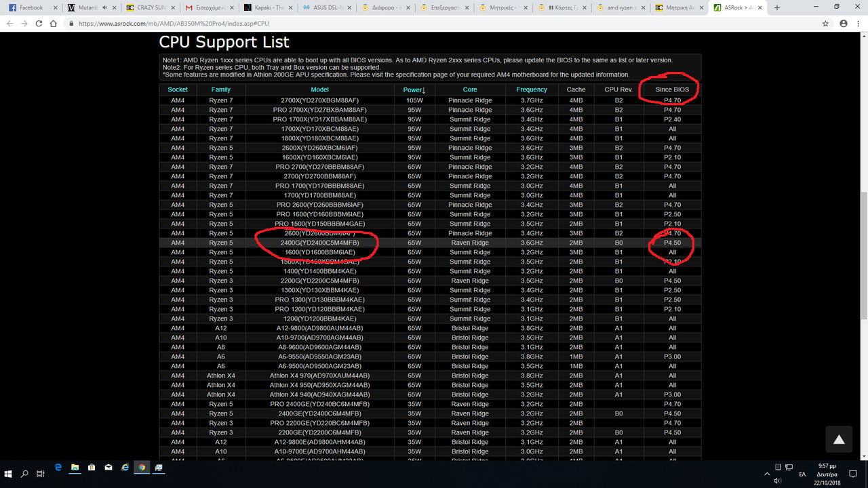Open a new browser tab
This screenshot has width=868, height=488.
pos(777,7)
